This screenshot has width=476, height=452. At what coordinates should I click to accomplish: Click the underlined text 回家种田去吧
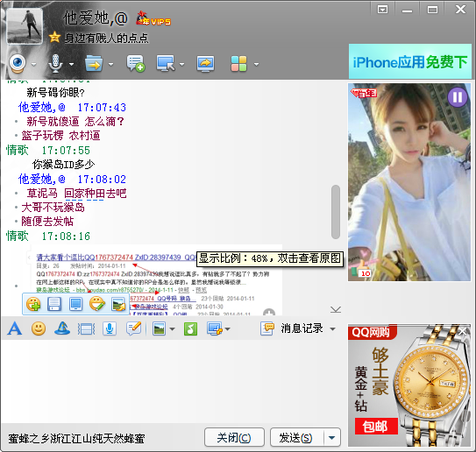pyautogui.click(x=96, y=194)
